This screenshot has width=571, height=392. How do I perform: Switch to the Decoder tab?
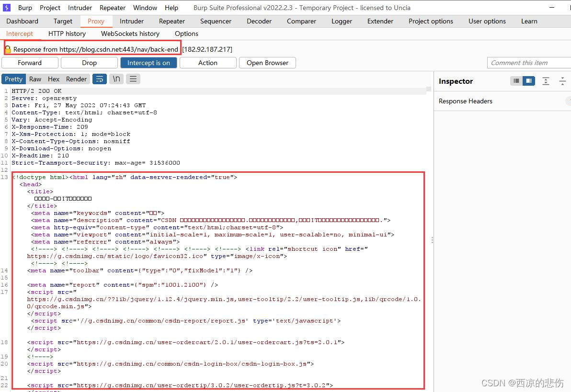coord(259,21)
